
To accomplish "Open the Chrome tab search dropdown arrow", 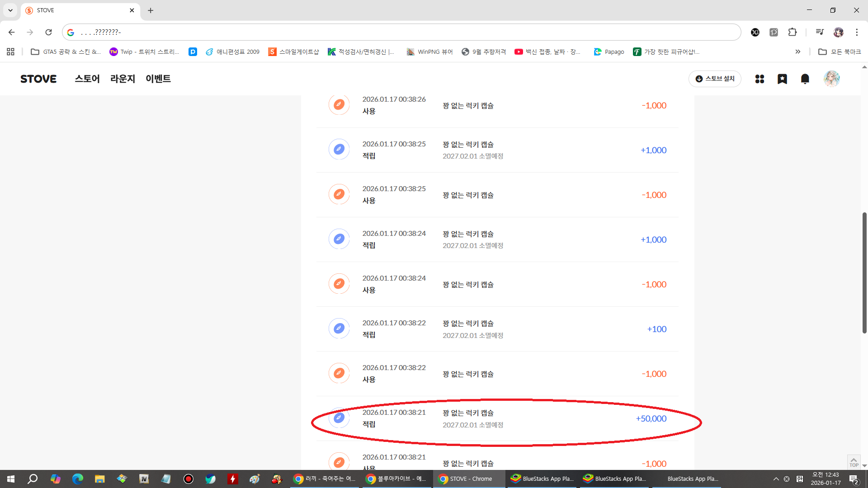I will [x=10, y=10].
